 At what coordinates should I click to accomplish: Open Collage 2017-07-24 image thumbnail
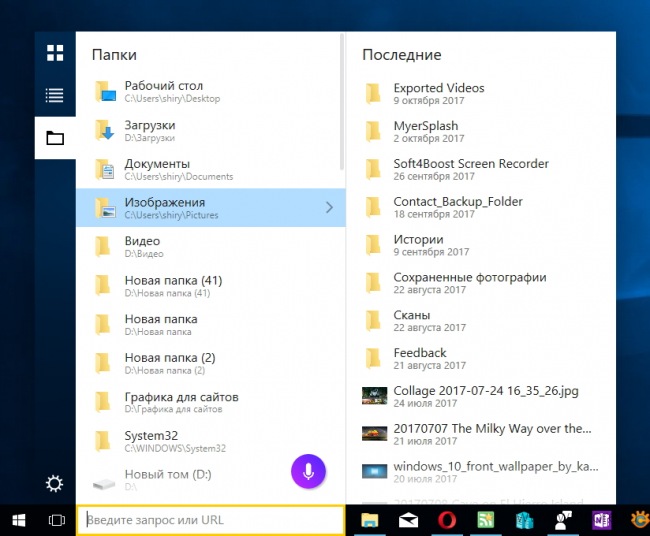(x=374, y=396)
